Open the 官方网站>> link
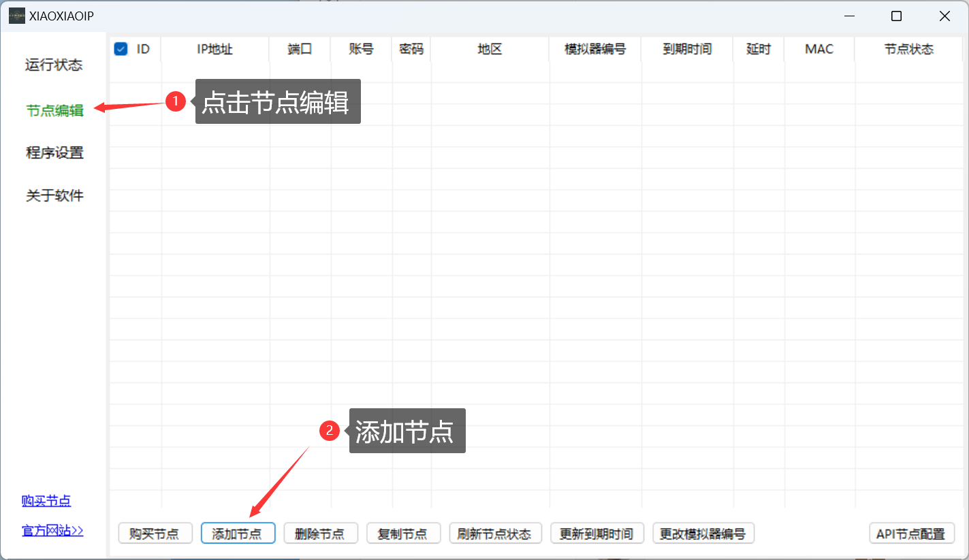The height and width of the screenshot is (560, 969). (x=52, y=531)
